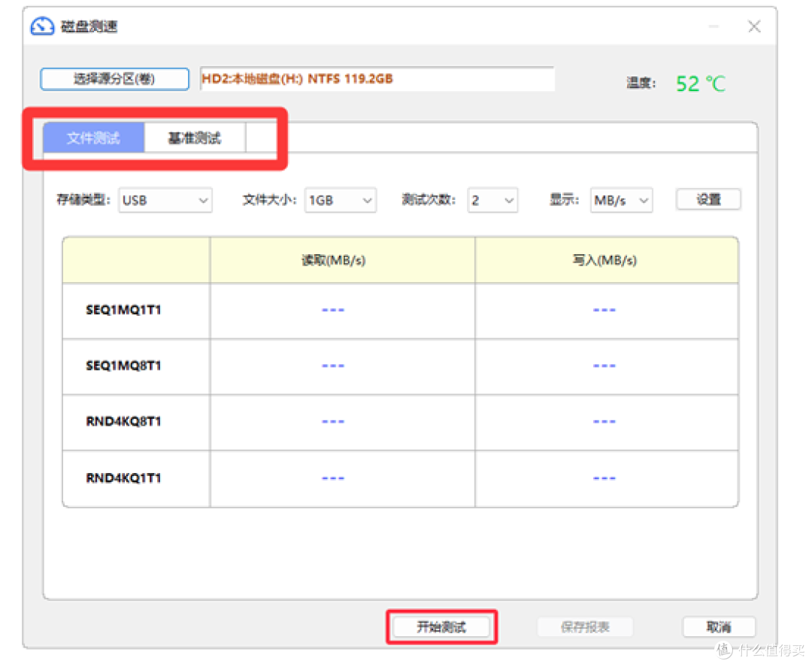This screenshot has height=667, width=812.
Task: Click the 读取(MB/s) column header
Action: (342, 260)
